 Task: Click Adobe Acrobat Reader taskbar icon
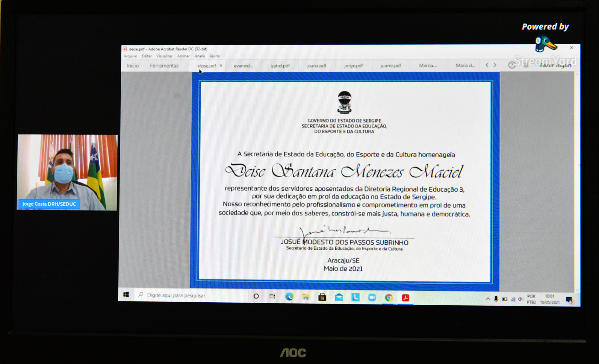(x=406, y=298)
